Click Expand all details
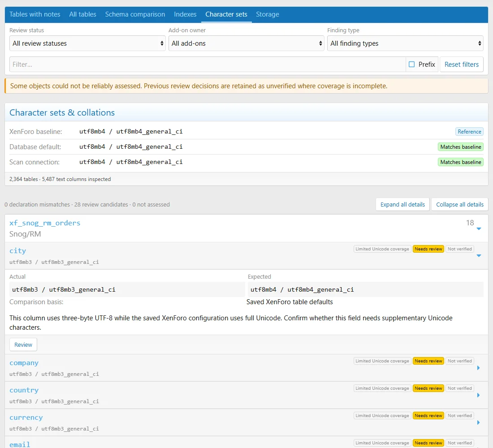This screenshot has height=448, width=493. point(402,205)
